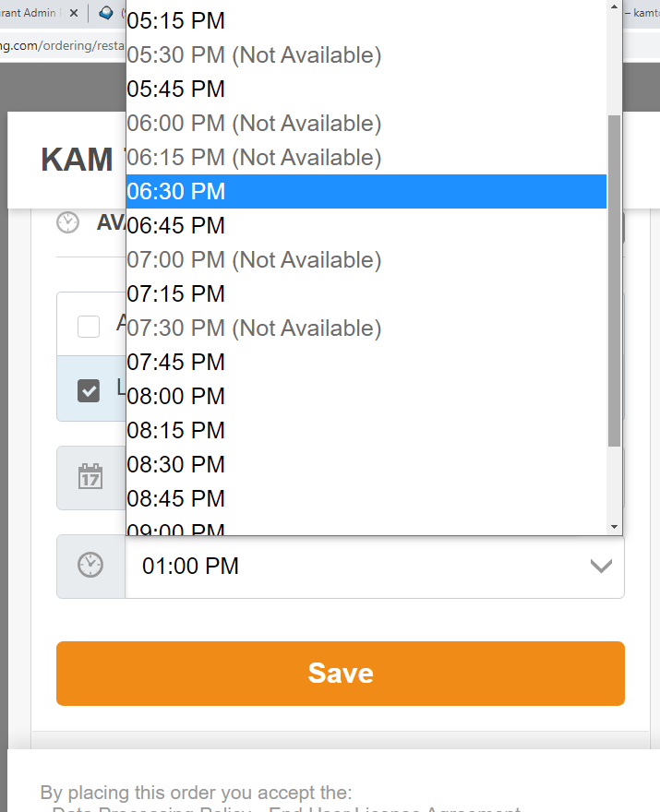
Task: Click the calendar date icon
Action: pyautogui.click(x=90, y=477)
